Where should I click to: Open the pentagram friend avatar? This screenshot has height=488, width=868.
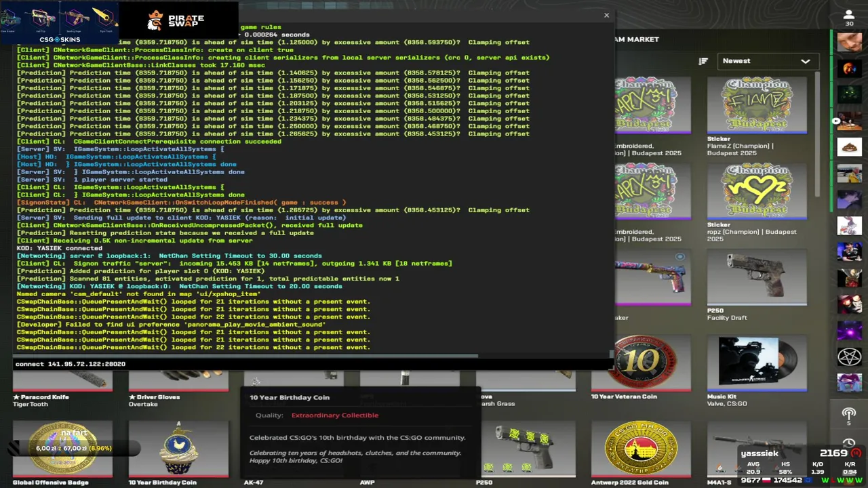(x=849, y=357)
